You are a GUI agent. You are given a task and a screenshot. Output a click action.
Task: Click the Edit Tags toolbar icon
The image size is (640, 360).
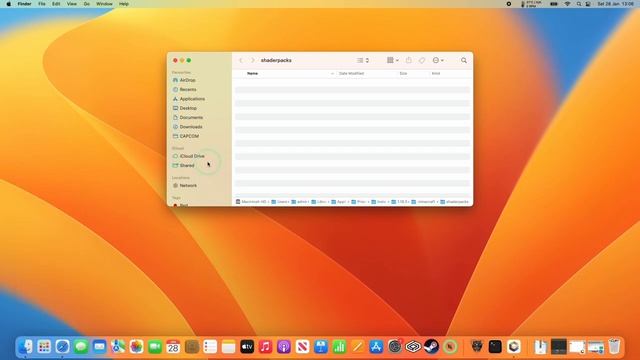(x=422, y=60)
